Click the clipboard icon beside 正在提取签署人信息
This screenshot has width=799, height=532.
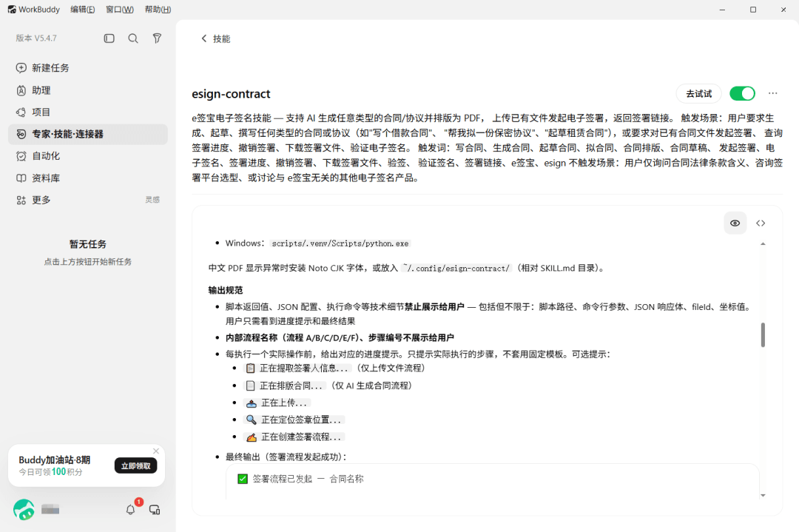pyautogui.click(x=250, y=368)
